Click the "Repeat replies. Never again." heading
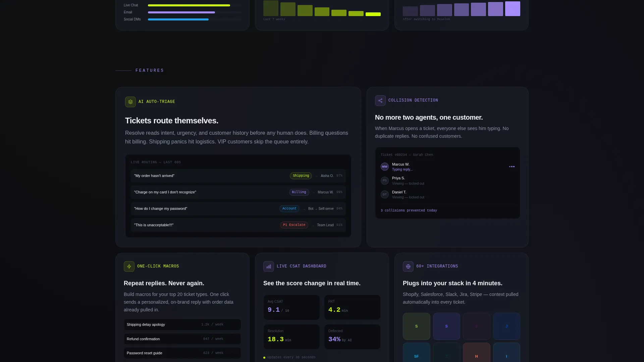This screenshot has width=644, height=362. (x=164, y=284)
